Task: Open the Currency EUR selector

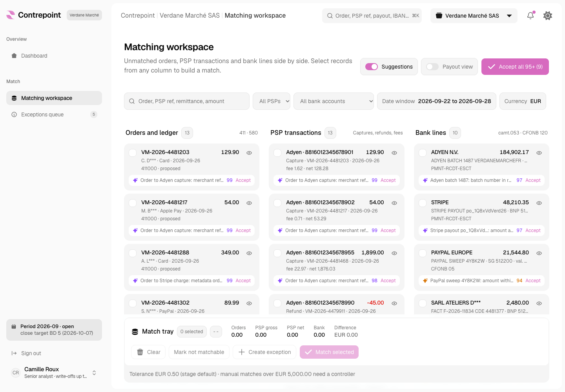Action: tap(523, 101)
